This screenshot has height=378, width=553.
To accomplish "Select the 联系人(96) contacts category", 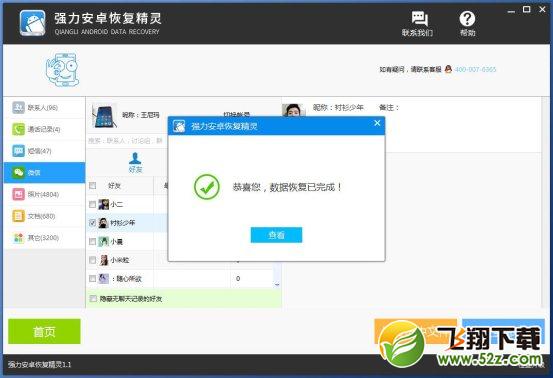I will [44, 108].
